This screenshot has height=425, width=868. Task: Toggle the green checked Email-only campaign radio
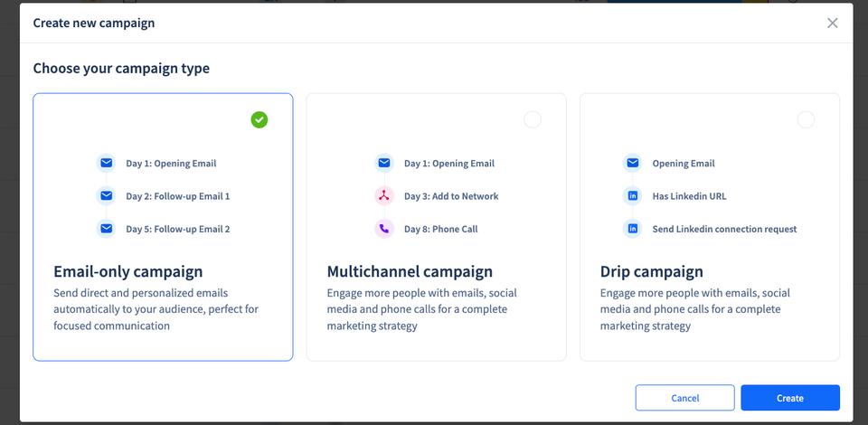[259, 119]
